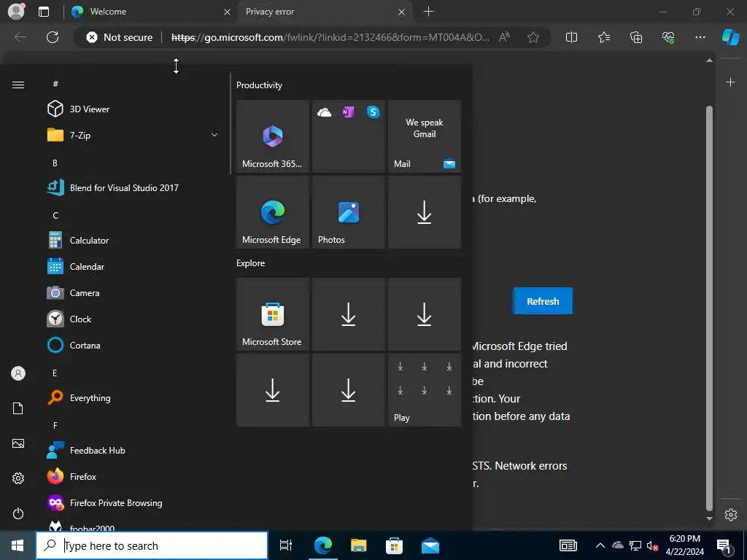The width and height of the screenshot is (747, 560).
Task: Open the user account icon in Start sidebar
Action: pos(18,373)
